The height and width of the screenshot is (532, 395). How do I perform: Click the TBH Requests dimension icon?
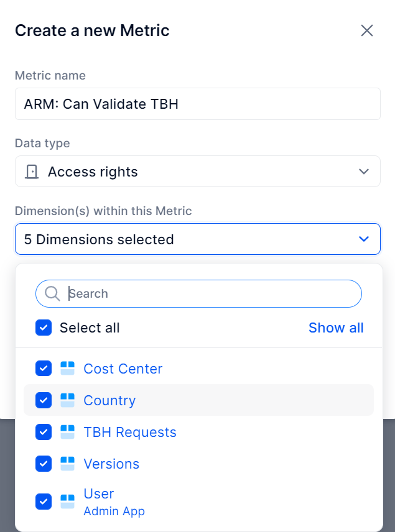[x=67, y=432]
